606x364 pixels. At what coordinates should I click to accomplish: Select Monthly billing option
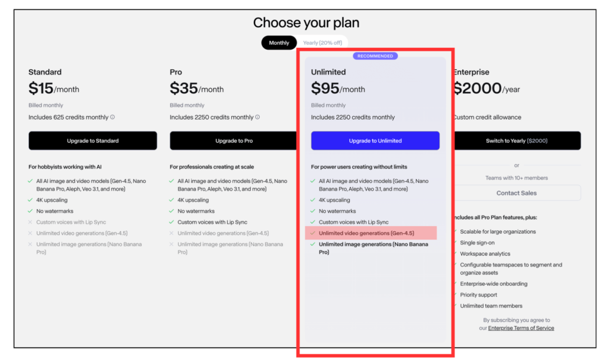point(279,43)
